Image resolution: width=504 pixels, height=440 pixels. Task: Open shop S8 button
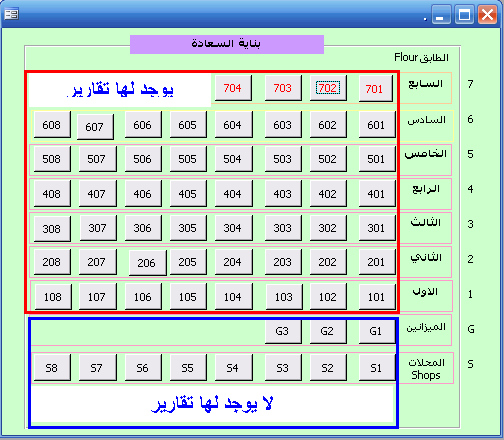click(52, 368)
